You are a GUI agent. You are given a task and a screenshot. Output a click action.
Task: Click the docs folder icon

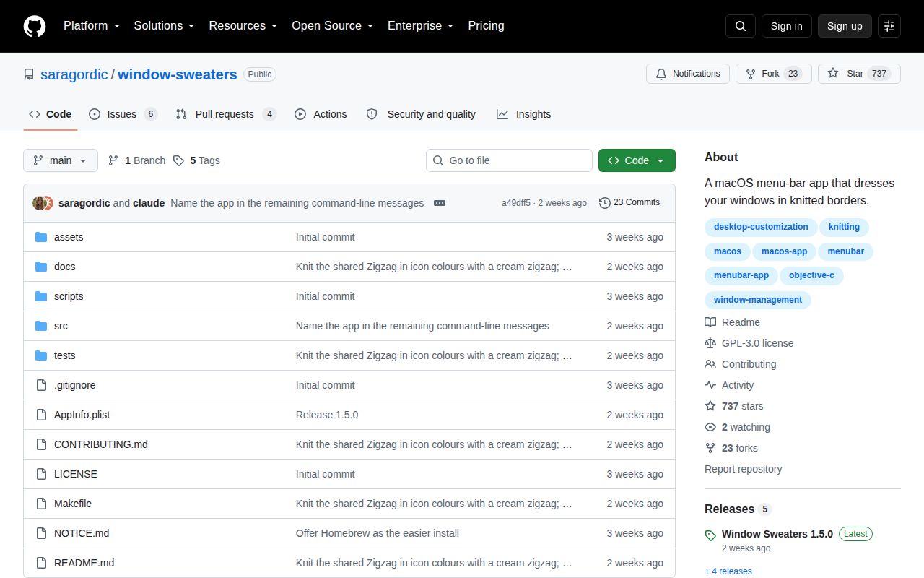click(41, 267)
